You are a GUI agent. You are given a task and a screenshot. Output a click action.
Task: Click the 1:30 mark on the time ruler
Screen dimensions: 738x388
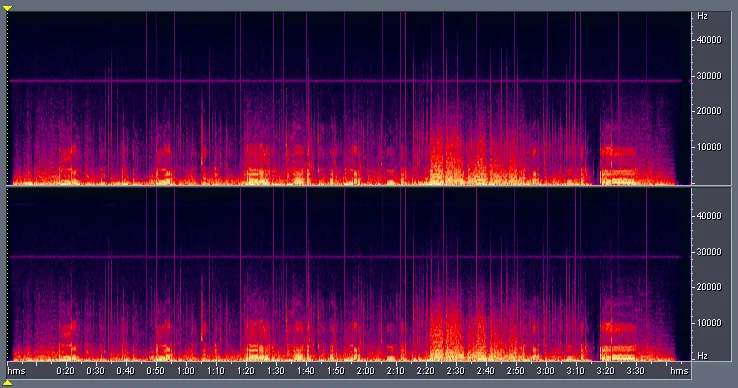click(x=276, y=371)
